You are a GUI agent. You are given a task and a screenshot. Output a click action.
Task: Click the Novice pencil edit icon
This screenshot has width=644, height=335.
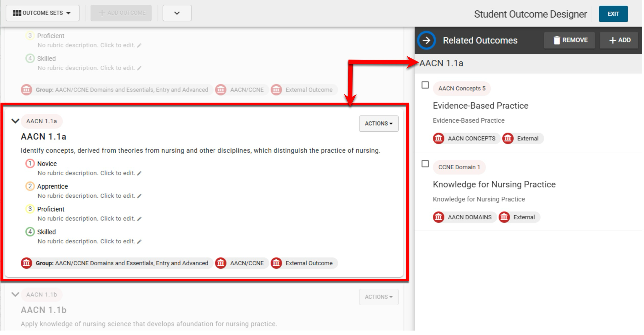click(x=140, y=174)
